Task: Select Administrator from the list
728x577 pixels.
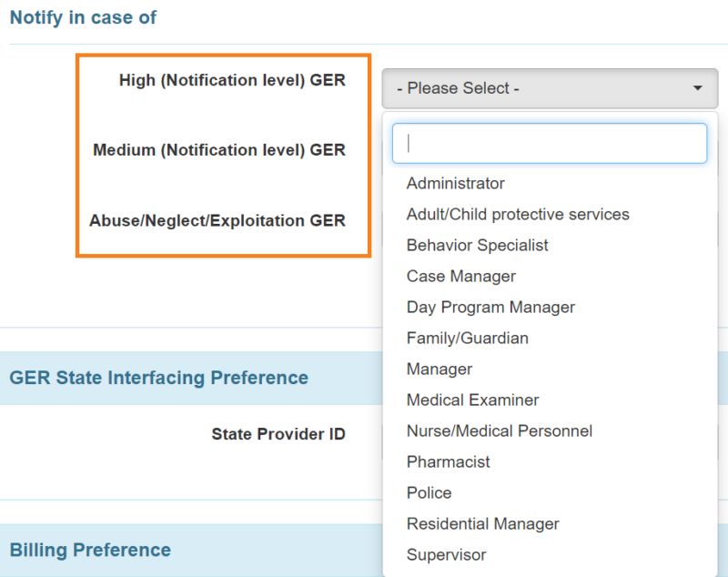Action: point(455,183)
